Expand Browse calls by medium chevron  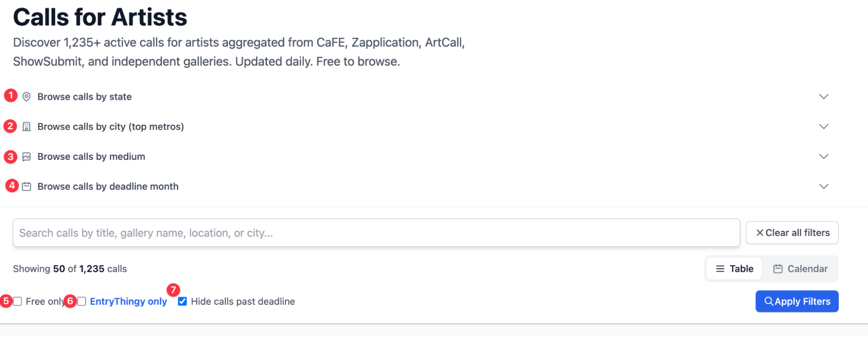(x=824, y=157)
